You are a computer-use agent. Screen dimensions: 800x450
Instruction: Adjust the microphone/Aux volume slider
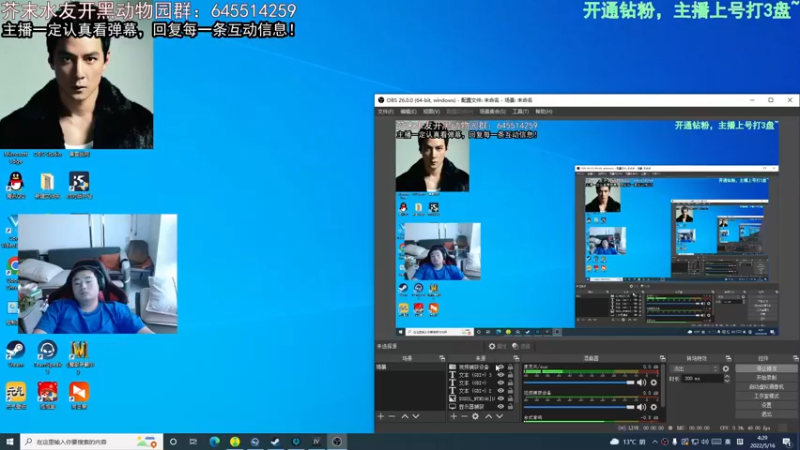[x=579, y=383]
